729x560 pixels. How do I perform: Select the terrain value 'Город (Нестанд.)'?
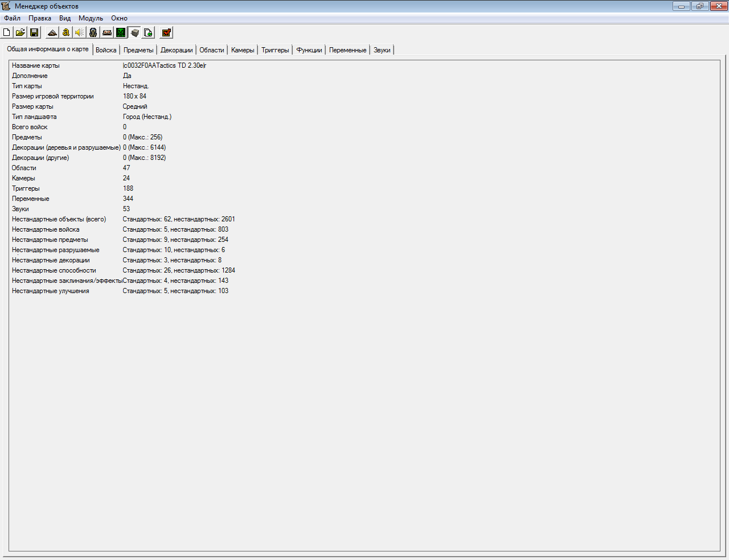pos(147,117)
